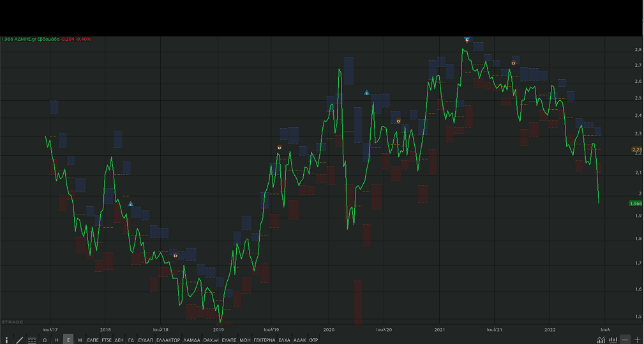Click the info icon in bottom toolbar
This screenshot has height=344, width=644.
(x=6, y=340)
